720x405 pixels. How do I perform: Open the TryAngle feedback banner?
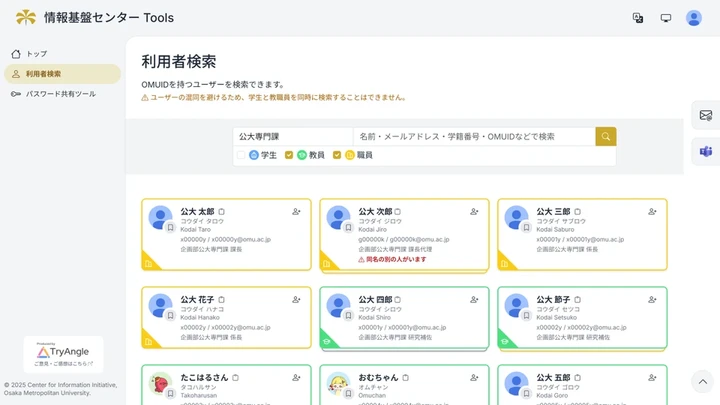[63, 354]
